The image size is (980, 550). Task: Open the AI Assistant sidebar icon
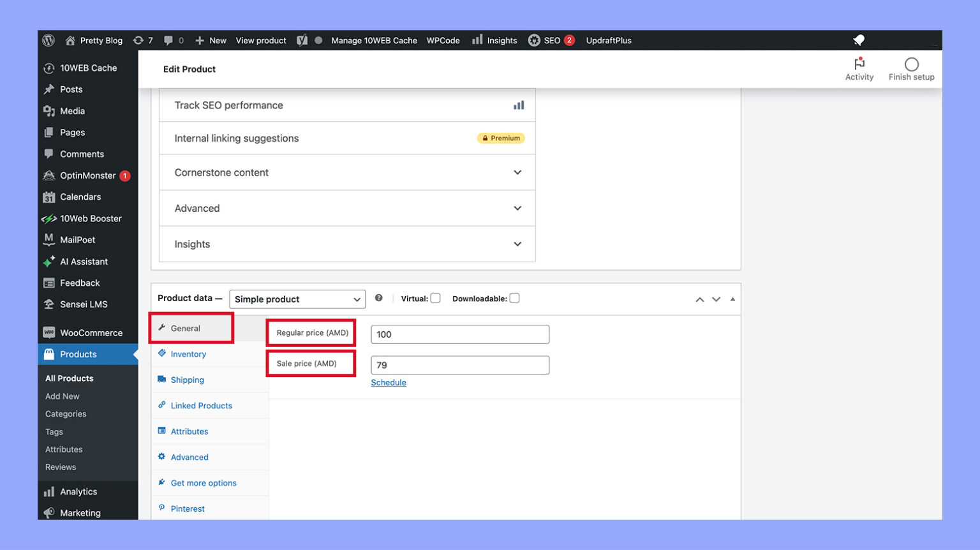point(49,262)
